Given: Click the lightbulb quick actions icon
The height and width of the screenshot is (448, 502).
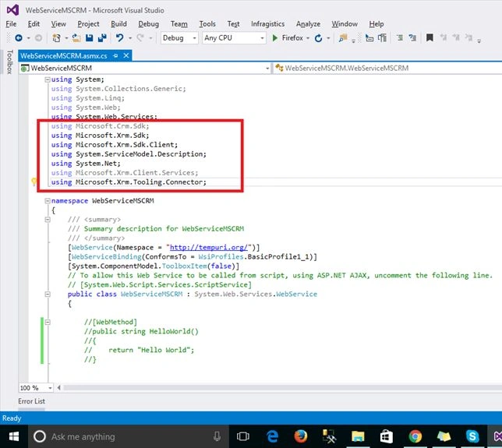Looking at the screenshot, I should click(x=34, y=182).
